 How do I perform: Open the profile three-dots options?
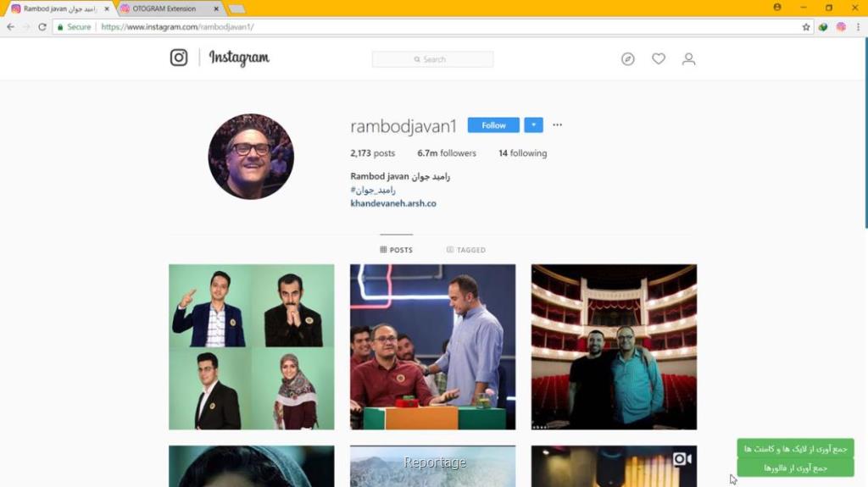click(558, 125)
